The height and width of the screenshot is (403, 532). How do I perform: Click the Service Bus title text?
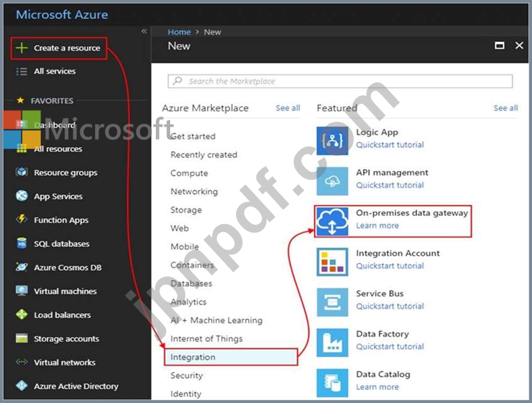coord(380,293)
